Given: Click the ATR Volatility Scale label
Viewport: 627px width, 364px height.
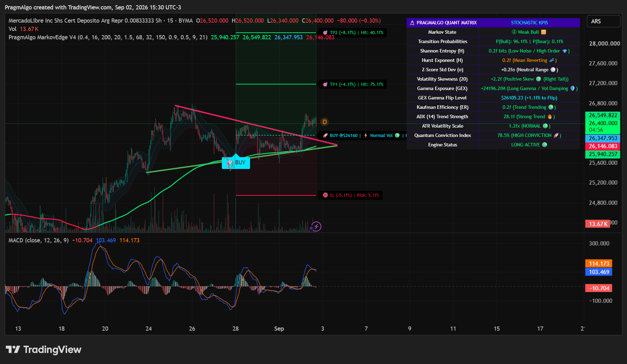Looking at the screenshot, I should coord(442,126).
